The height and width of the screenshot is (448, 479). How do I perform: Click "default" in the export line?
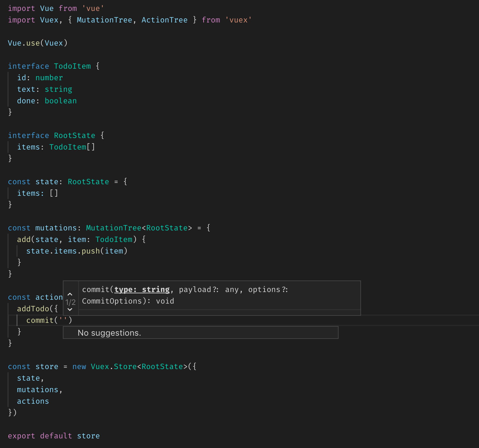pos(56,436)
